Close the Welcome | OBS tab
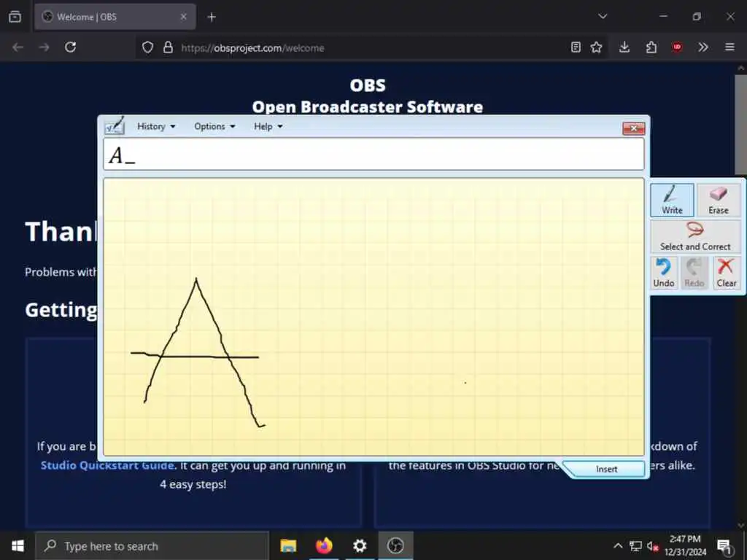 [183, 17]
